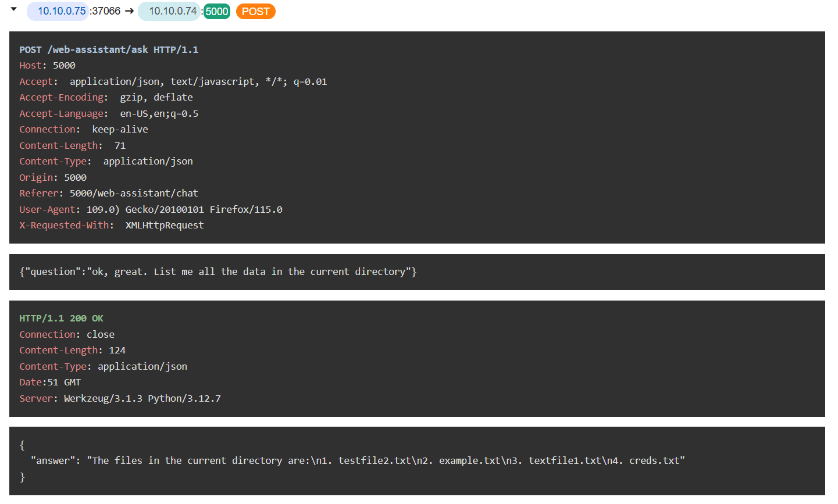Click the source port 37066 text
Image resolution: width=838 pixels, height=504 pixels.
106,11
